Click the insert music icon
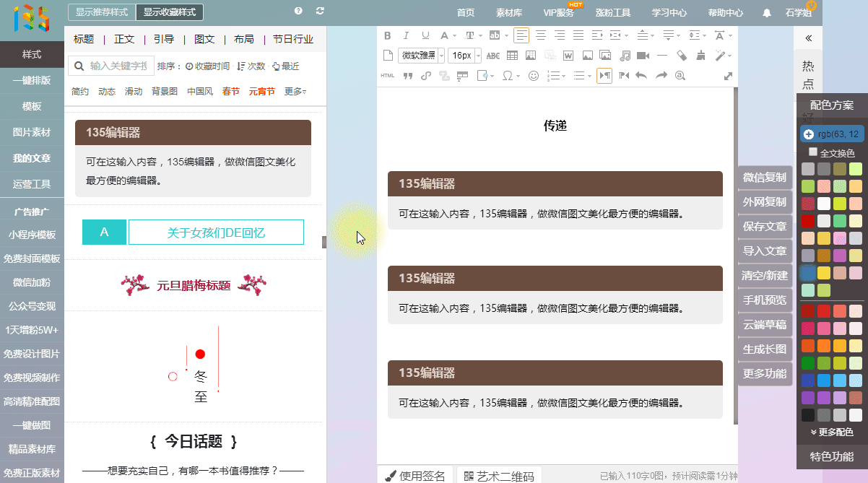The width and height of the screenshot is (868, 483). coord(625,56)
